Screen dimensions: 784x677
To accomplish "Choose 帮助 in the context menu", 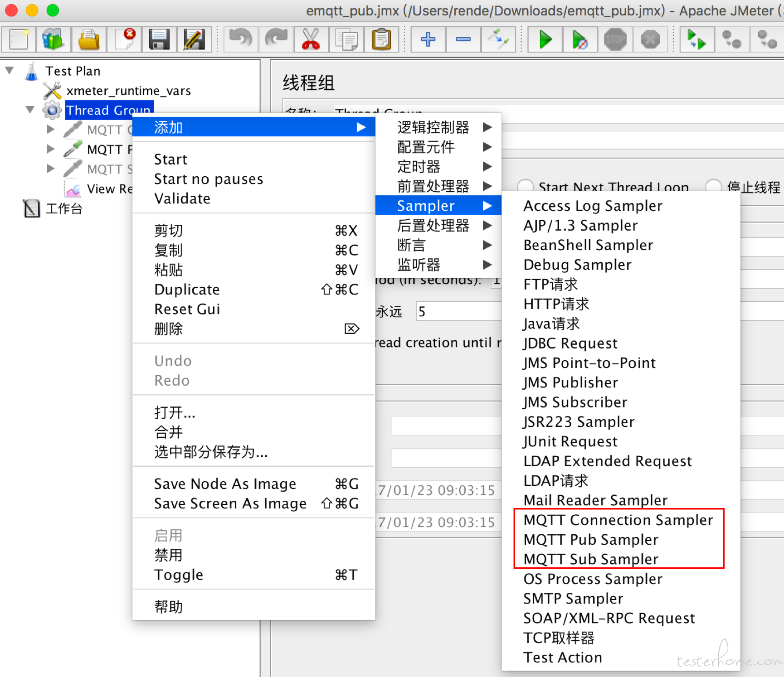I will 254,607.
